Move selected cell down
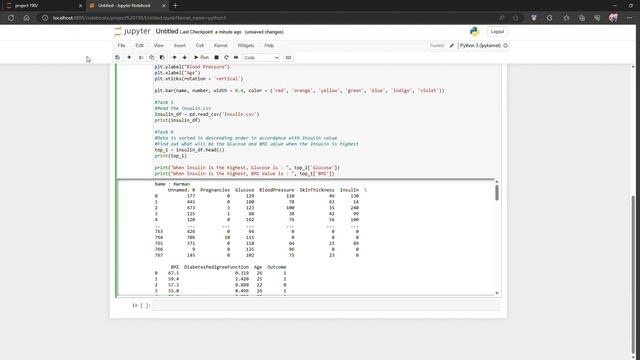The height and width of the screenshot is (360, 640). [184, 58]
